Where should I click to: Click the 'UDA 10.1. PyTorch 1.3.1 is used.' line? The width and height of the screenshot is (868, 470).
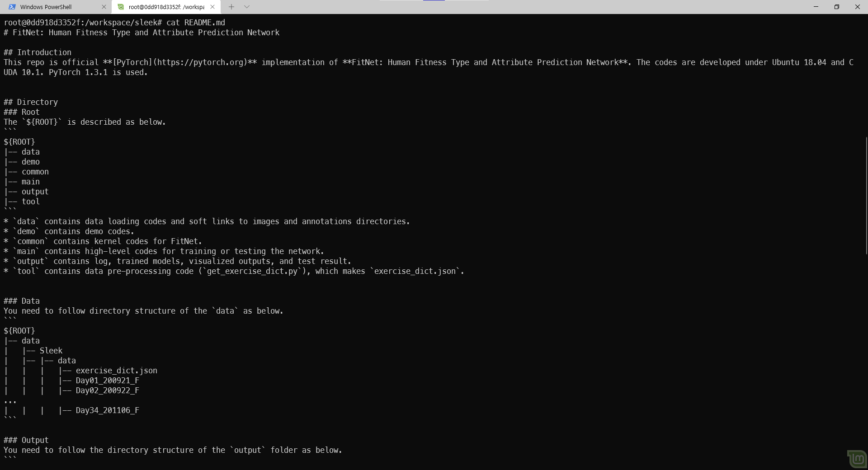(76, 72)
